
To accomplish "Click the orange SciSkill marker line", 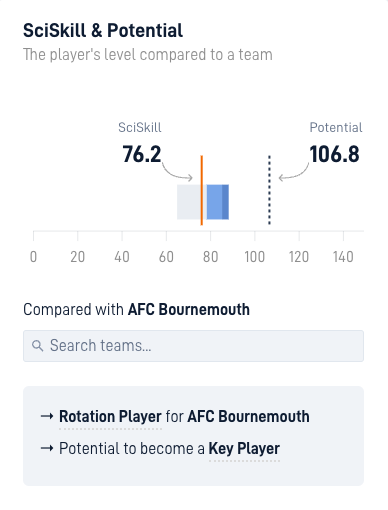I will (202, 190).
